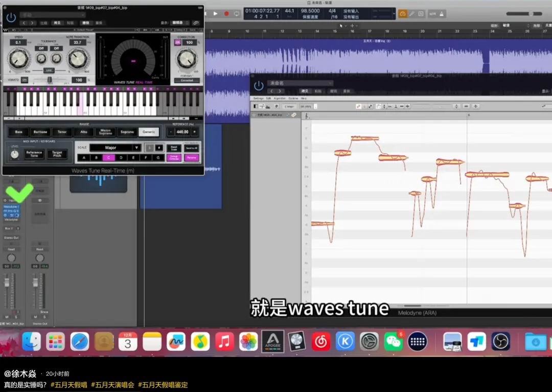Click the Melodyne plugin power button
The image size is (552, 392).
(259, 85)
